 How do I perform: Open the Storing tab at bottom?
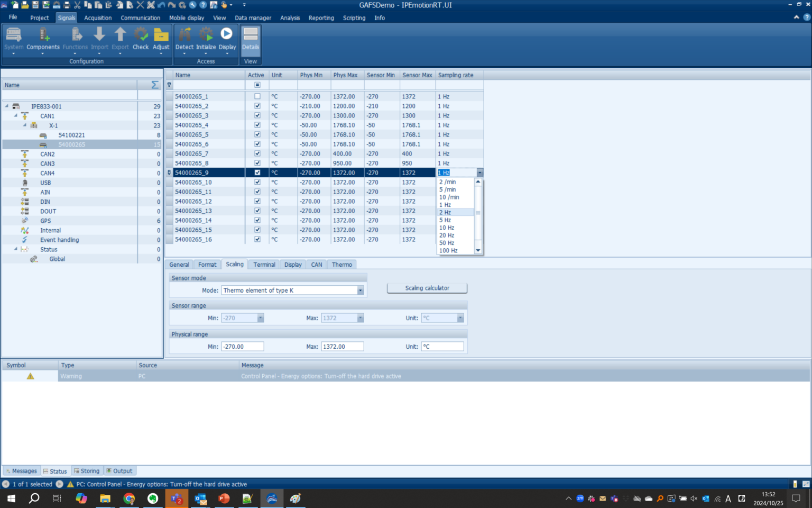pos(87,471)
